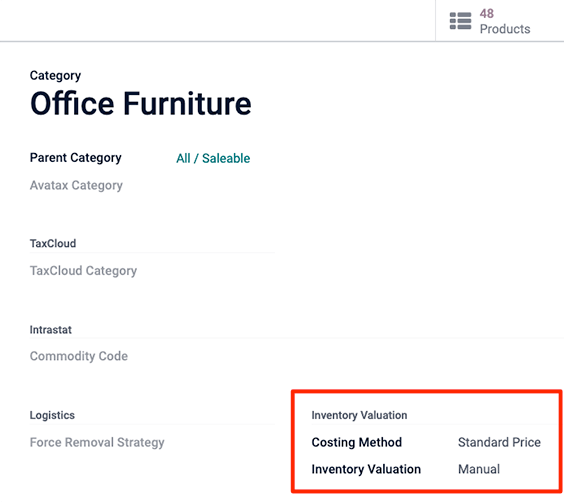Click the Commodity Code field

click(79, 356)
